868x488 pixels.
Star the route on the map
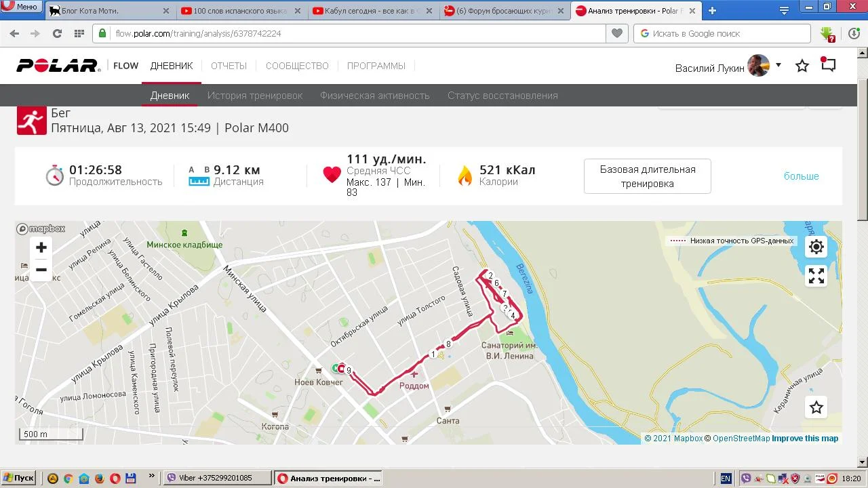click(816, 407)
